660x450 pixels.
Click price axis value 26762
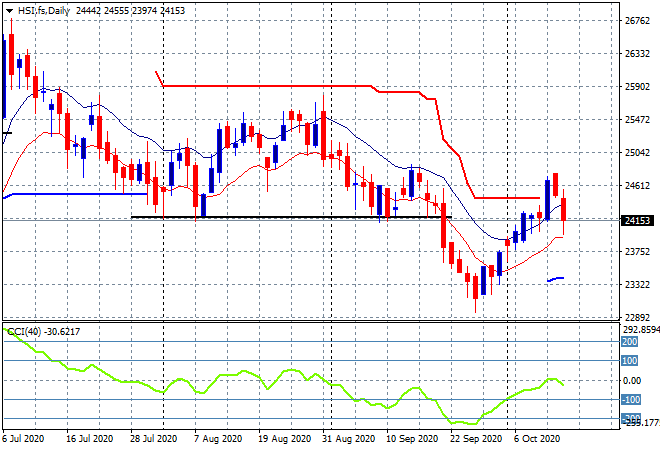coord(637,21)
